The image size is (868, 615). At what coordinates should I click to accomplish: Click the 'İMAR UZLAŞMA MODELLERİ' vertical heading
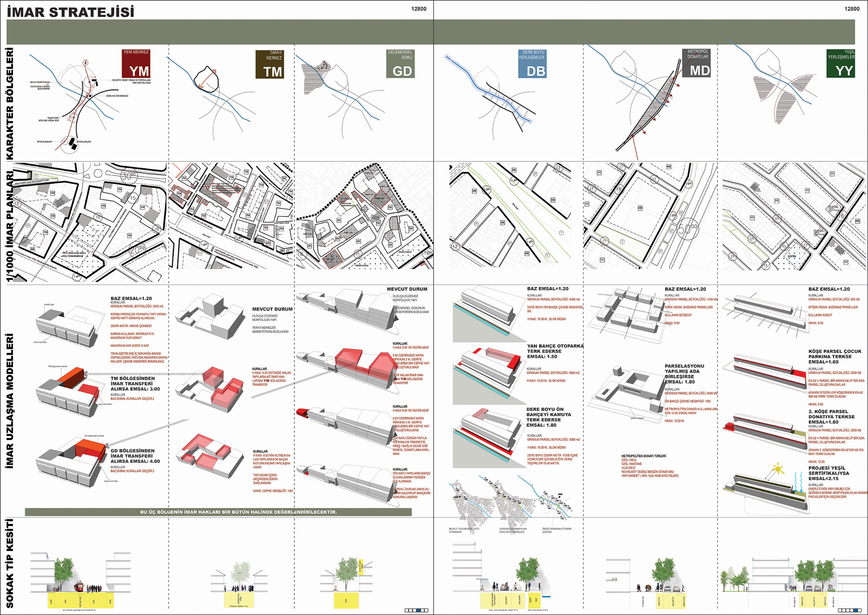click(10, 401)
